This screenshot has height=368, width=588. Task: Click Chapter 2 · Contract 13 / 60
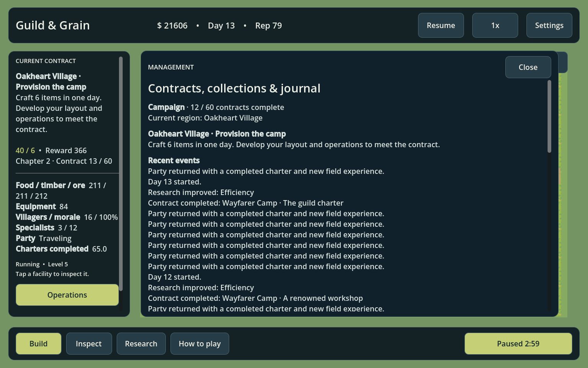coord(64,161)
